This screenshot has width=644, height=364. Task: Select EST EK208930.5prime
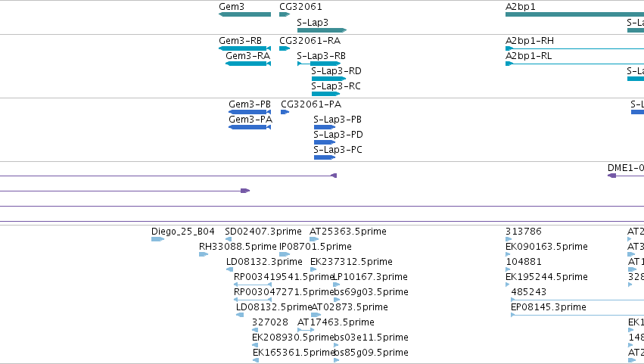point(255,345)
